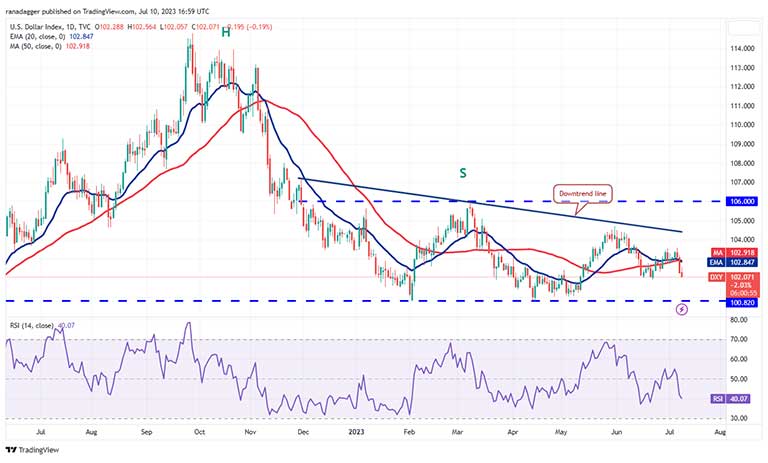Click the C102.071 close value in header
The image size is (768, 463).
click(x=206, y=27)
